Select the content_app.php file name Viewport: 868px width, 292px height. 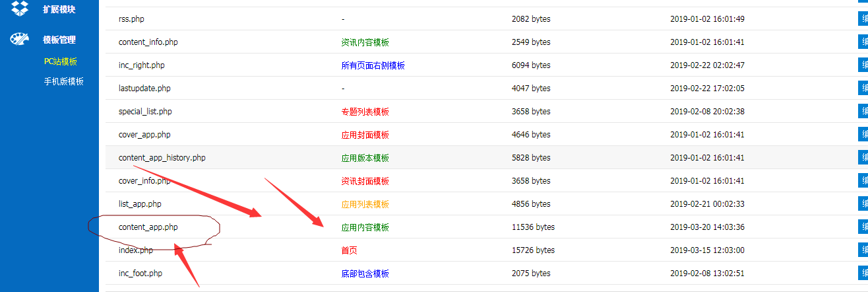coord(148,227)
